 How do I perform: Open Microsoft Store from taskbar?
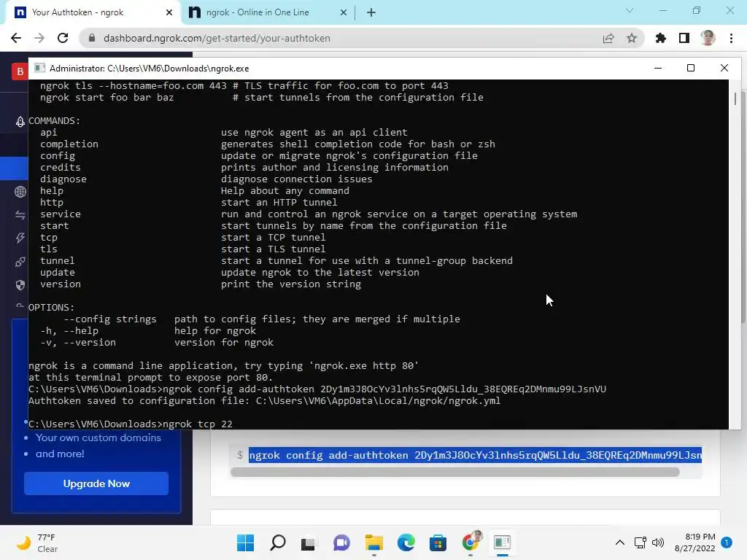[x=438, y=542]
